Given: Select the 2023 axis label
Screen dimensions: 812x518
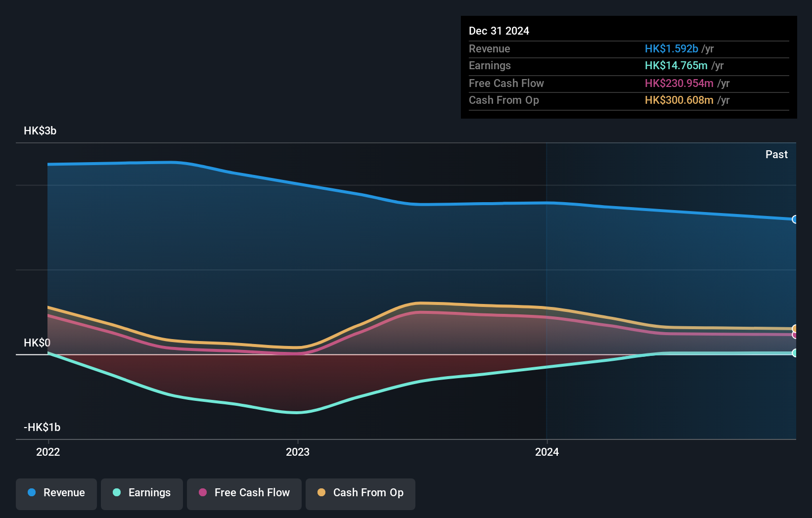Looking at the screenshot, I should point(297,452).
